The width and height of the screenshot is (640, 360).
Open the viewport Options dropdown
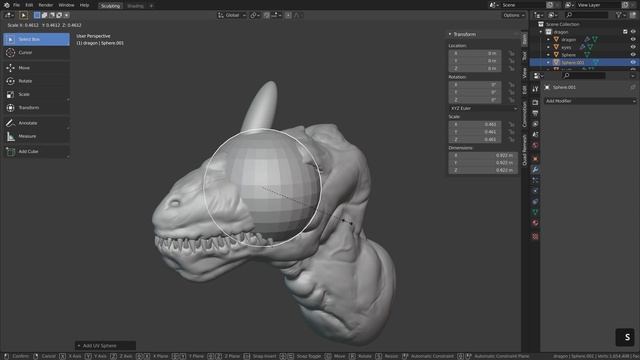click(x=514, y=15)
